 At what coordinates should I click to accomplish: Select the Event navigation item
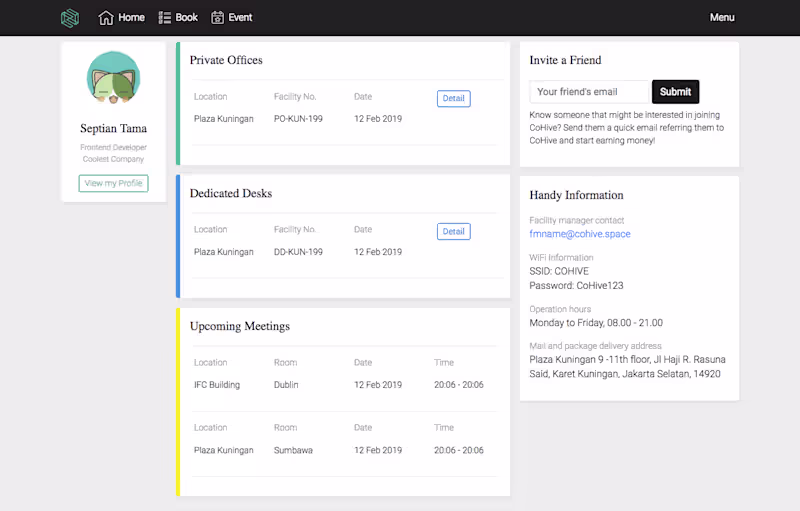(240, 18)
